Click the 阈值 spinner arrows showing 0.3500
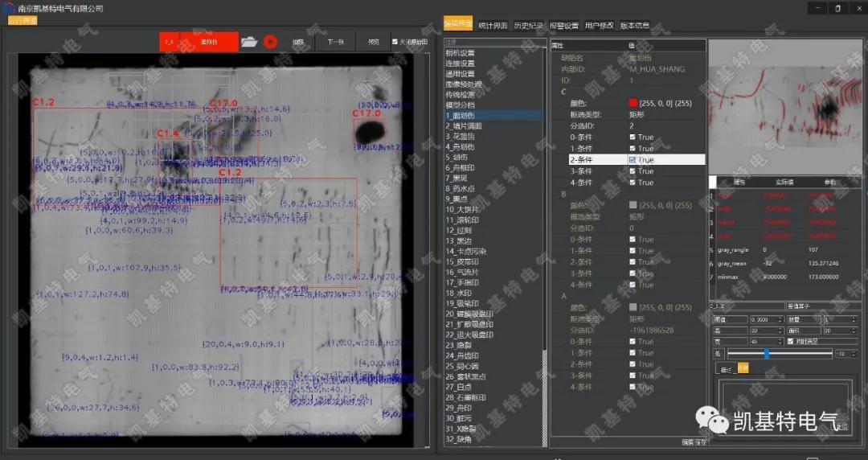The width and height of the screenshot is (868, 460). click(780, 319)
